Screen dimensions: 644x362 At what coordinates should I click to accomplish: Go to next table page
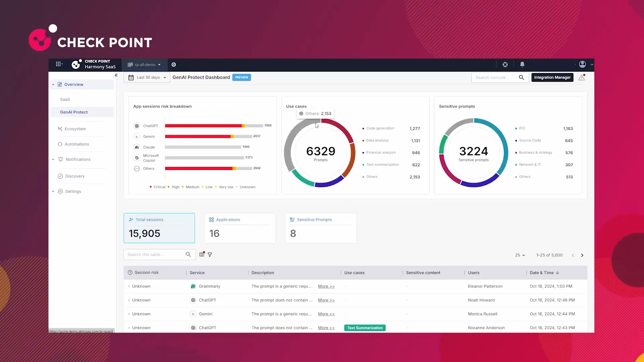tap(582, 255)
